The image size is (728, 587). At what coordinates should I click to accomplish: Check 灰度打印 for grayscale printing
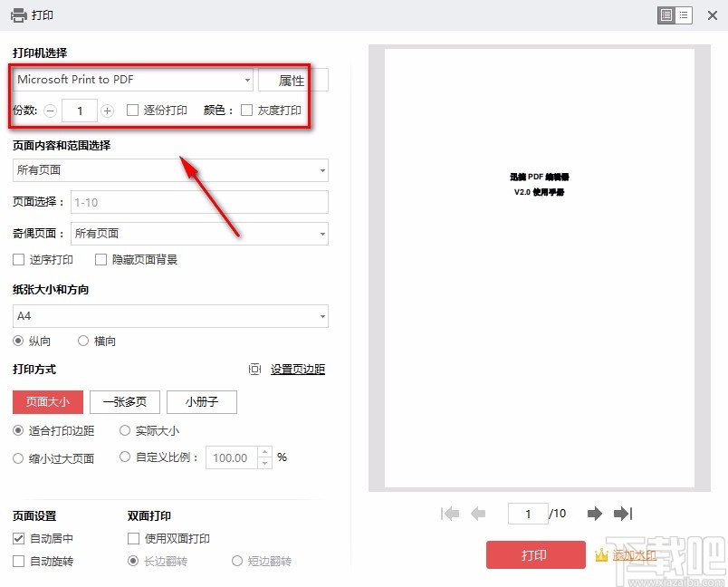click(246, 110)
